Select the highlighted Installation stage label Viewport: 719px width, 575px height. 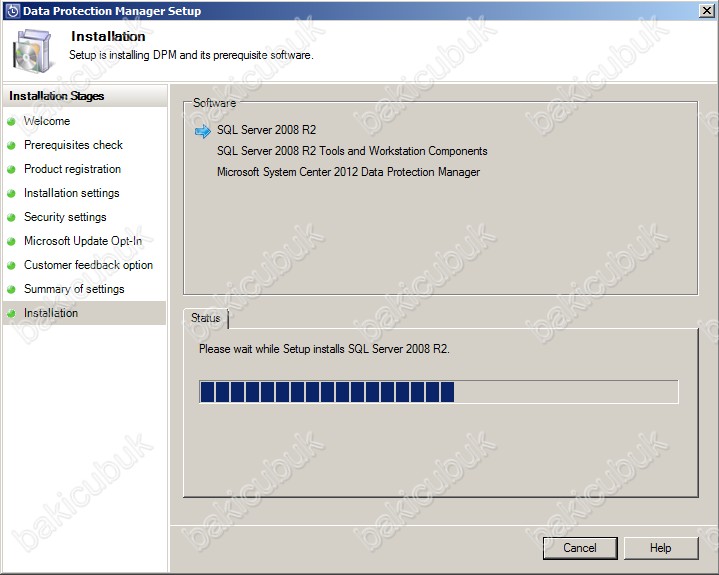(51, 313)
